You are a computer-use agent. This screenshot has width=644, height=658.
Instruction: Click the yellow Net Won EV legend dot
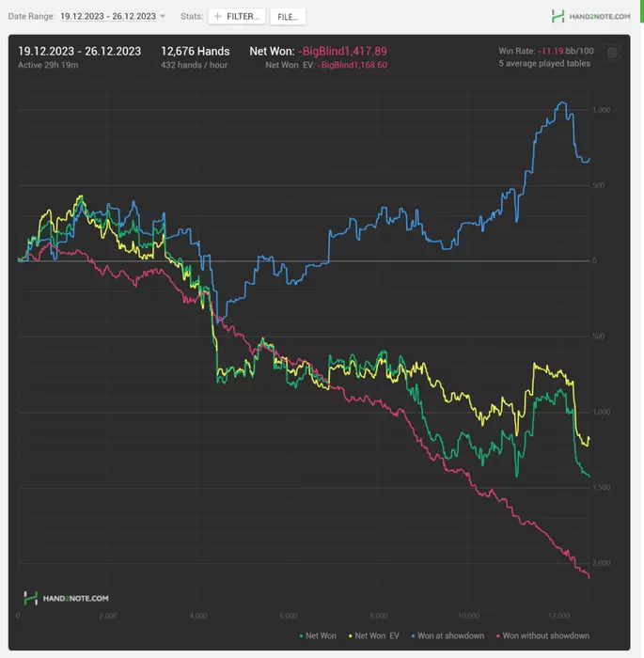pyautogui.click(x=350, y=636)
